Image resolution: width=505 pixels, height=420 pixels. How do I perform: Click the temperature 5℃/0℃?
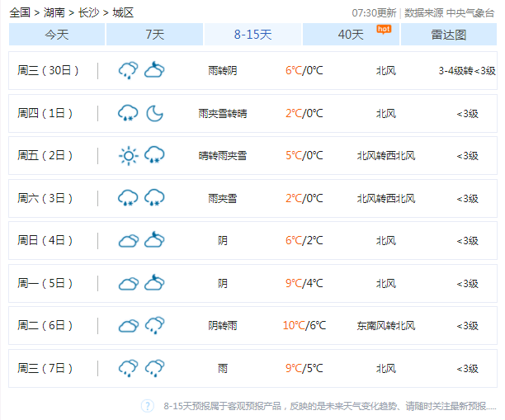[304, 156]
